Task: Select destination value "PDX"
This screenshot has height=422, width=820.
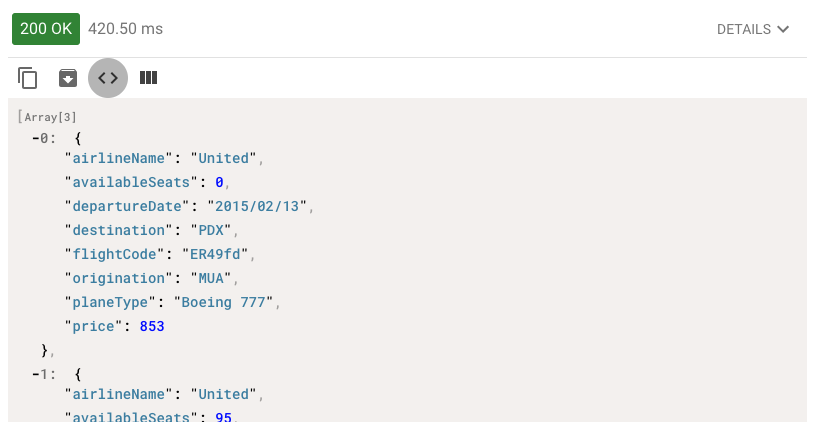Action: (x=211, y=231)
